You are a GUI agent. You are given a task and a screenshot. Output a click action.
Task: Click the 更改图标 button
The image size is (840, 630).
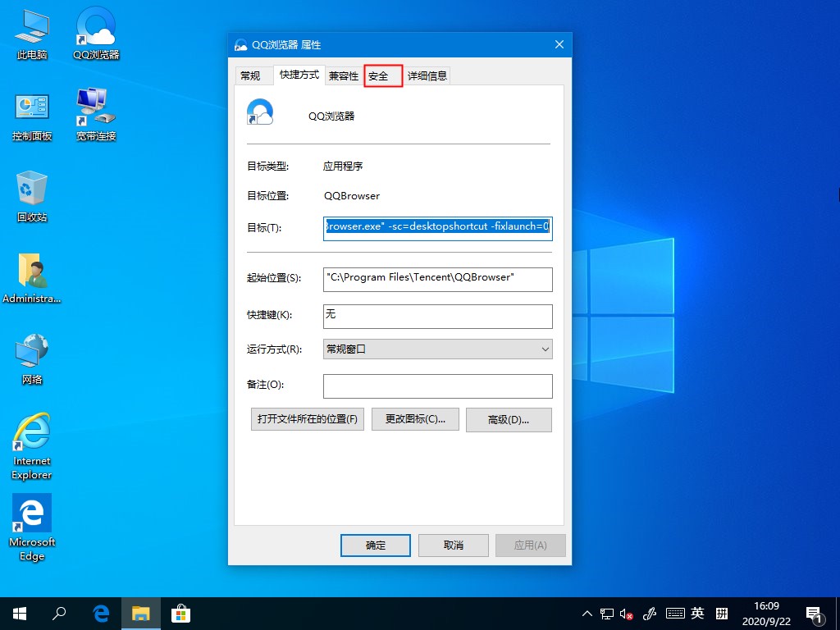pyautogui.click(x=415, y=419)
